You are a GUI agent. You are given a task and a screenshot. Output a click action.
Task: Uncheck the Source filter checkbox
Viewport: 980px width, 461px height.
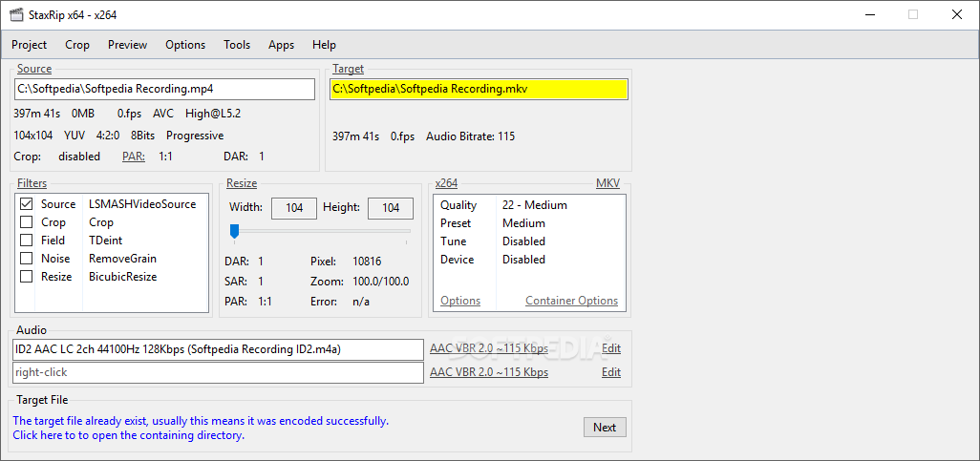26,204
